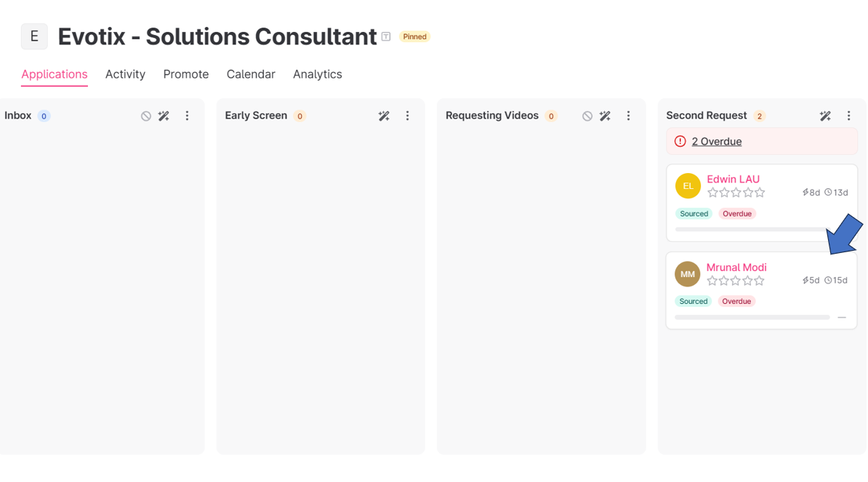Click the magic wand icon in Second Request

pos(825,116)
